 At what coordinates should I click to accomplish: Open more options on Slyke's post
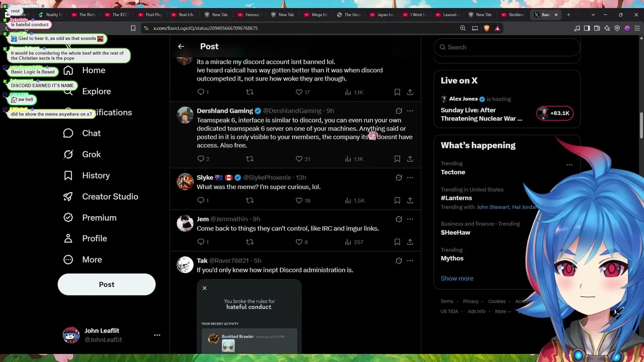coord(410,177)
